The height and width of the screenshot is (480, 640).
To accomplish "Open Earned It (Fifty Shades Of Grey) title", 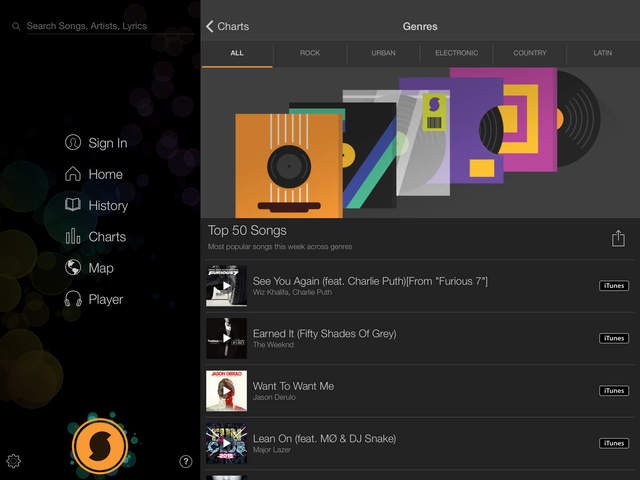I will coord(324,333).
